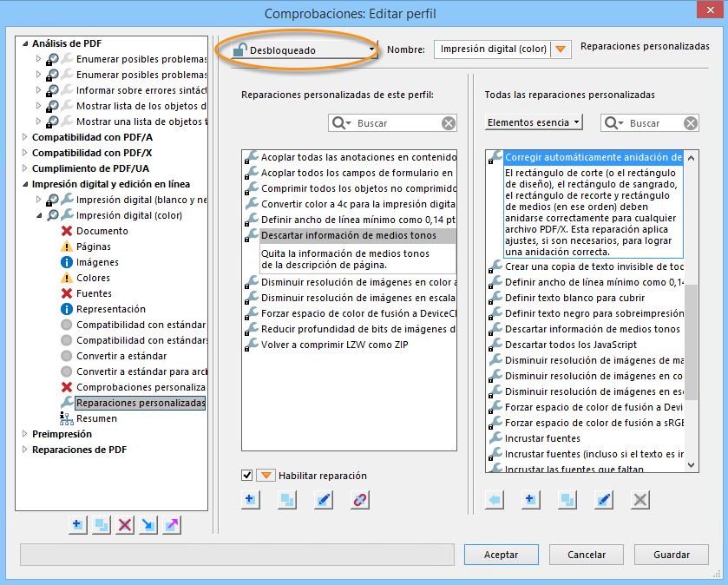Screen dimensions: 728x585
Task: Expand the Reparaciones de PDF group
Action: click(x=25, y=450)
